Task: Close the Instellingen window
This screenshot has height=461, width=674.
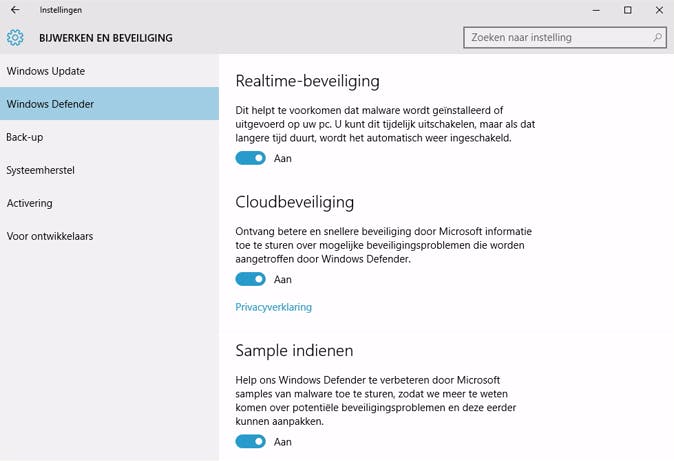Action: (x=659, y=10)
